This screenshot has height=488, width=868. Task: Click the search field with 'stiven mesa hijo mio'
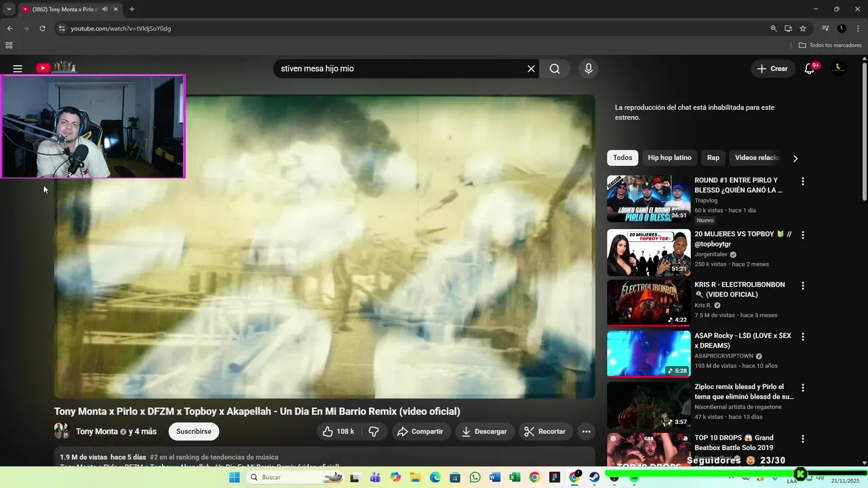[400, 68]
